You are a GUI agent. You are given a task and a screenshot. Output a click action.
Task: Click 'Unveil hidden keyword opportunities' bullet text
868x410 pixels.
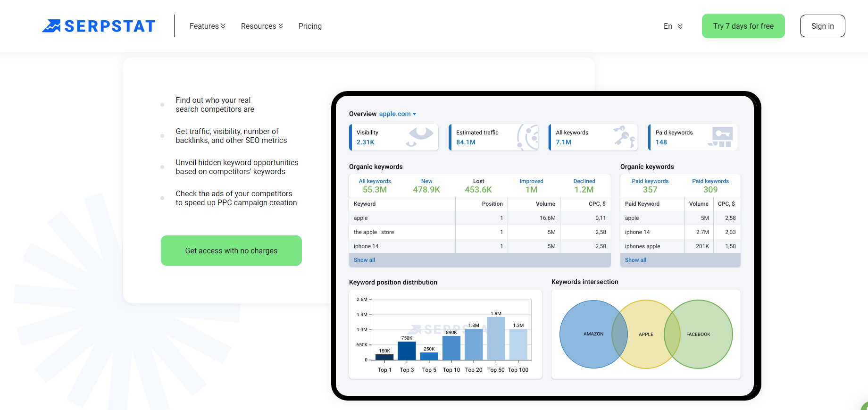237,167
